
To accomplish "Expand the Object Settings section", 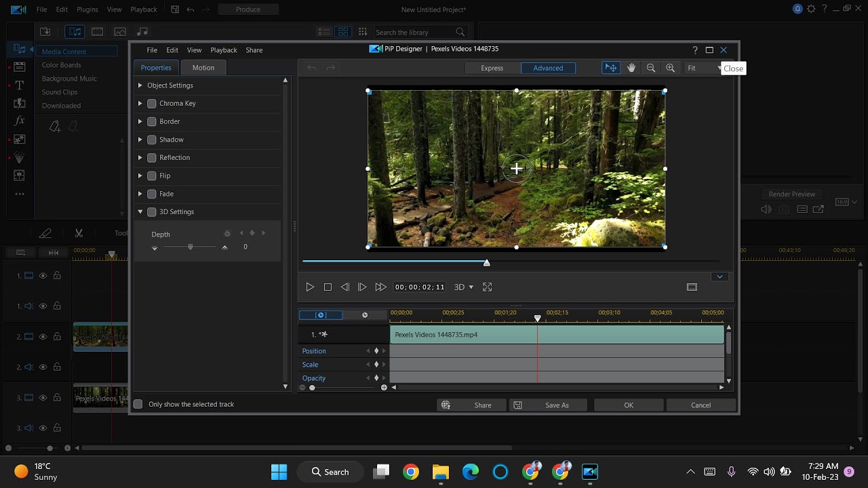I will click(140, 85).
